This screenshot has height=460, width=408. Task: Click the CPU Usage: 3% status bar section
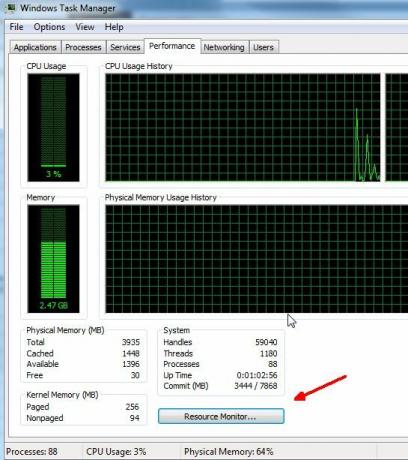coord(116,452)
